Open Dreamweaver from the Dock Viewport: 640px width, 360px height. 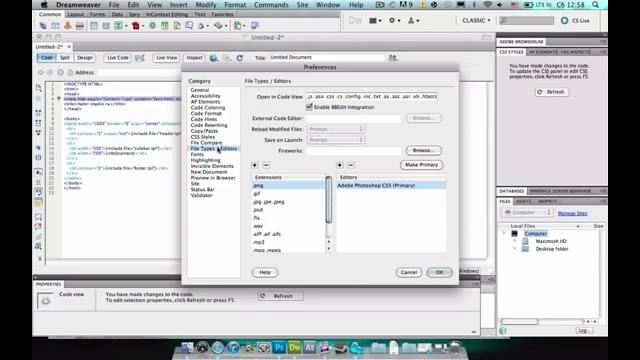pos(294,347)
